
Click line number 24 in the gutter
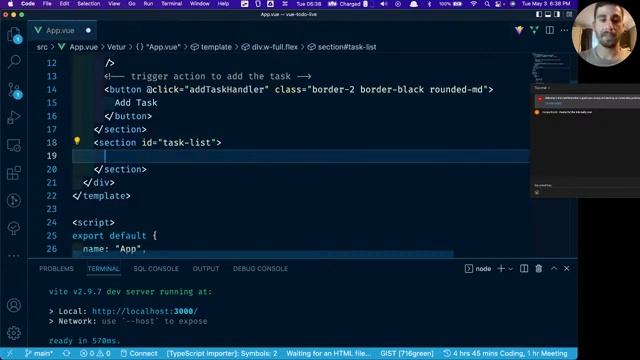[x=52, y=222]
